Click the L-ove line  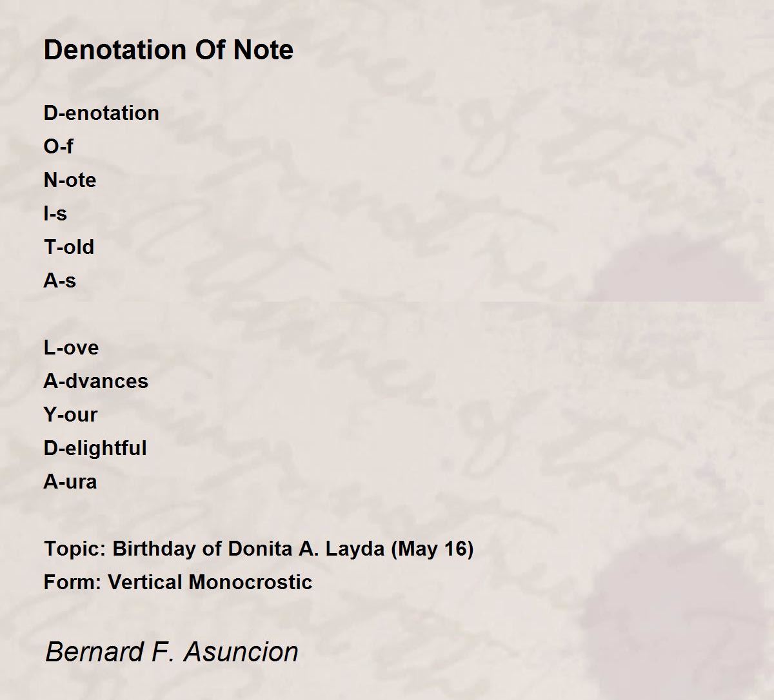pyautogui.click(x=71, y=347)
